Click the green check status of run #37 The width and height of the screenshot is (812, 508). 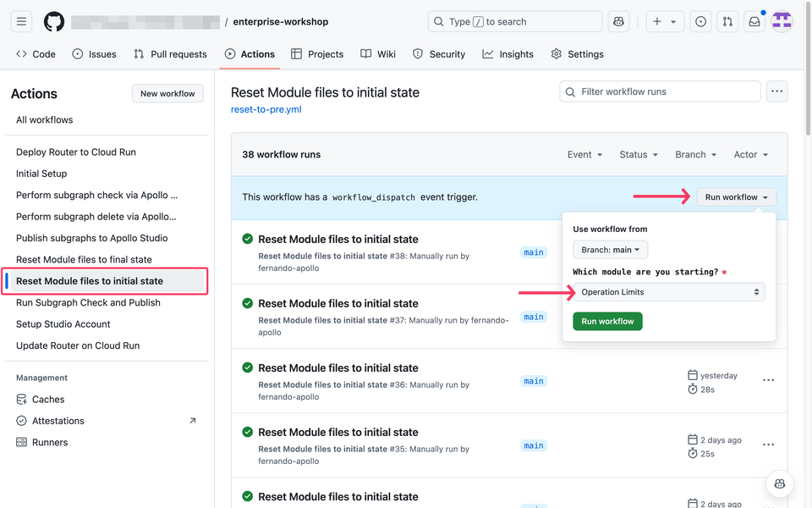pyautogui.click(x=248, y=303)
